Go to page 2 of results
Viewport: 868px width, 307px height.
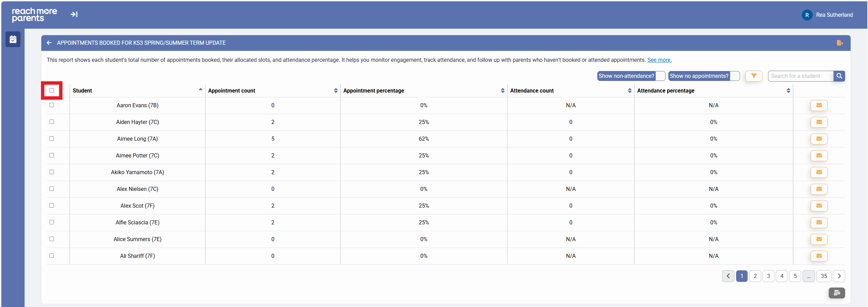755,276
